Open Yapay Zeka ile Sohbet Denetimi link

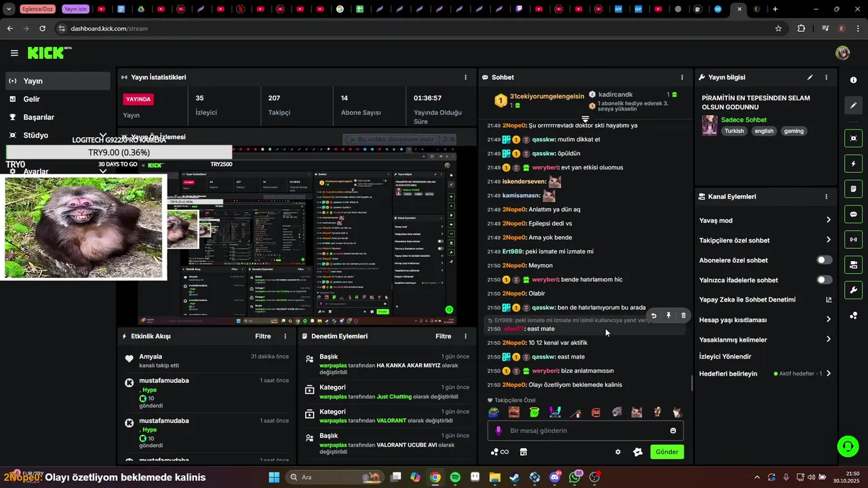[765, 300]
